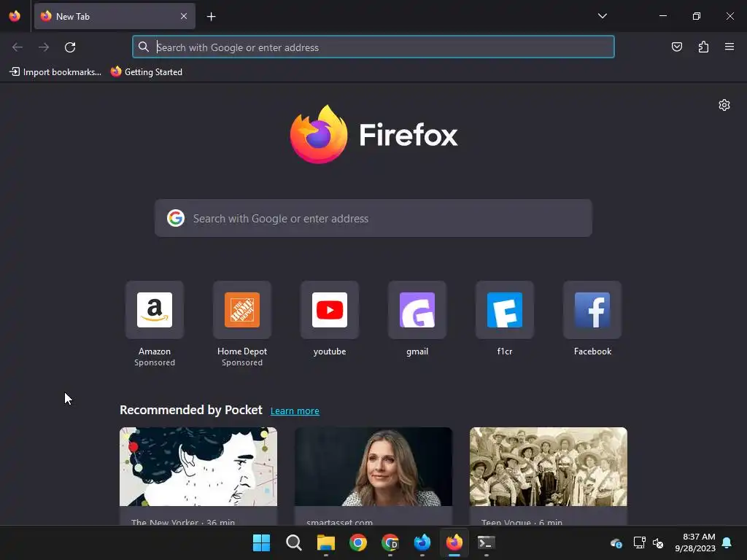This screenshot has height=560, width=747.
Task: Open the Getting Started bookmark
Action: 146,72
